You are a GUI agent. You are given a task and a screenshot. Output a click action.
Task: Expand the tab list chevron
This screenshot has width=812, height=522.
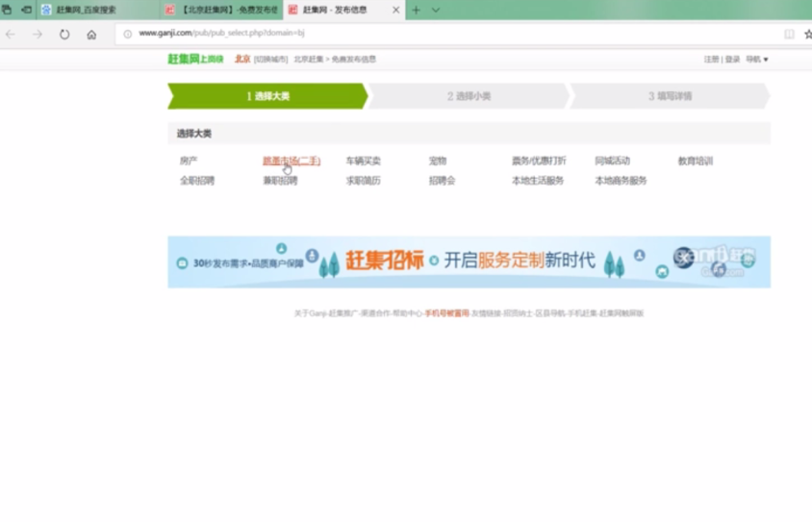(x=436, y=10)
